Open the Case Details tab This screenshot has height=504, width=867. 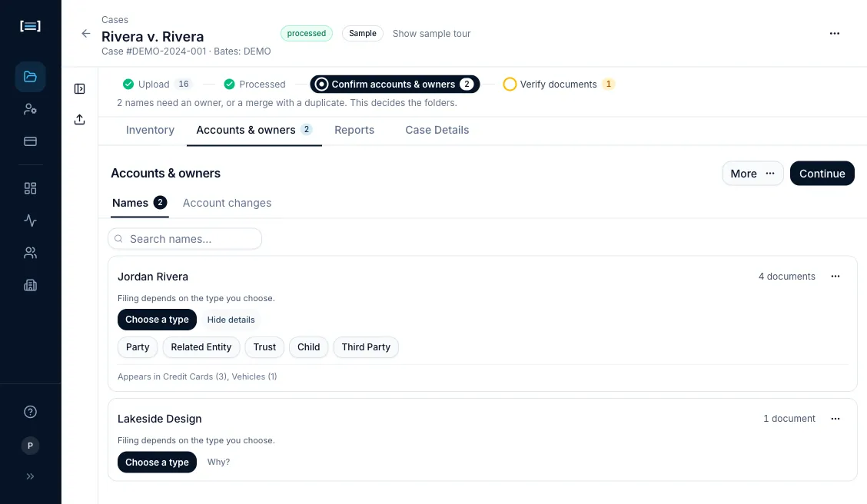tap(437, 130)
